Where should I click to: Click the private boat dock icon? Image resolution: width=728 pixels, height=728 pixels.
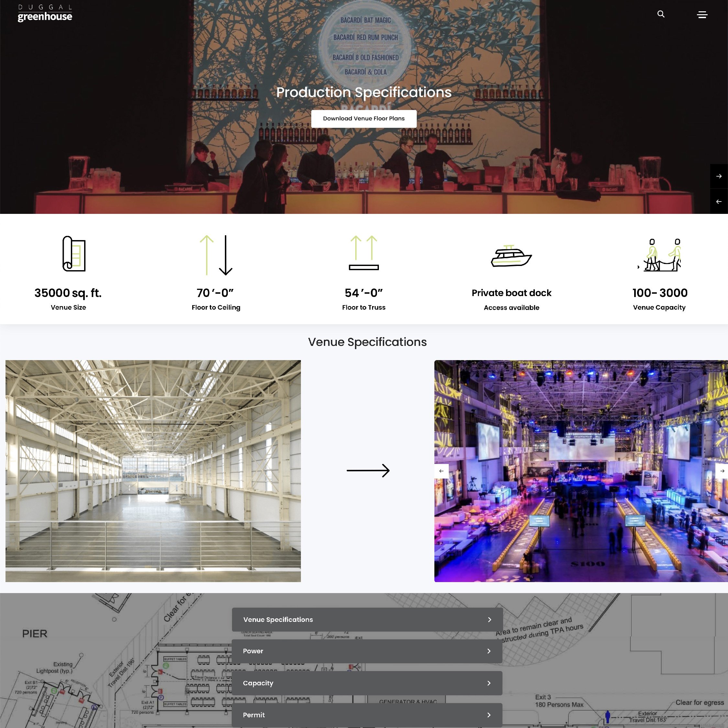pos(511,256)
